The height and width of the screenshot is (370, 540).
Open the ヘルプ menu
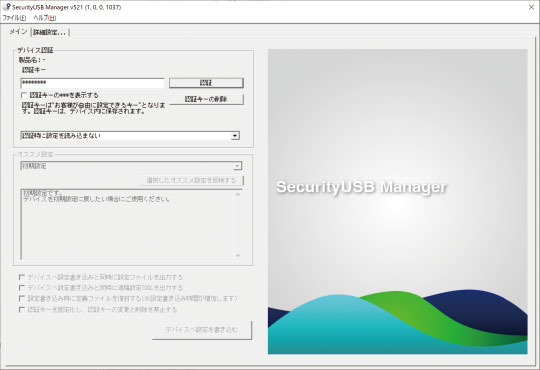click(x=45, y=18)
